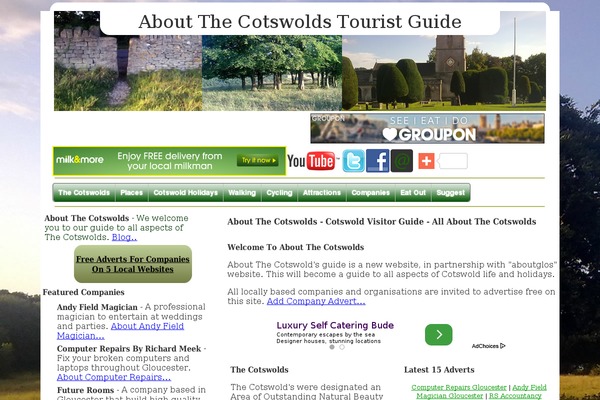
Task: Open the Eat Out menu item
Action: tap(413, 193)
